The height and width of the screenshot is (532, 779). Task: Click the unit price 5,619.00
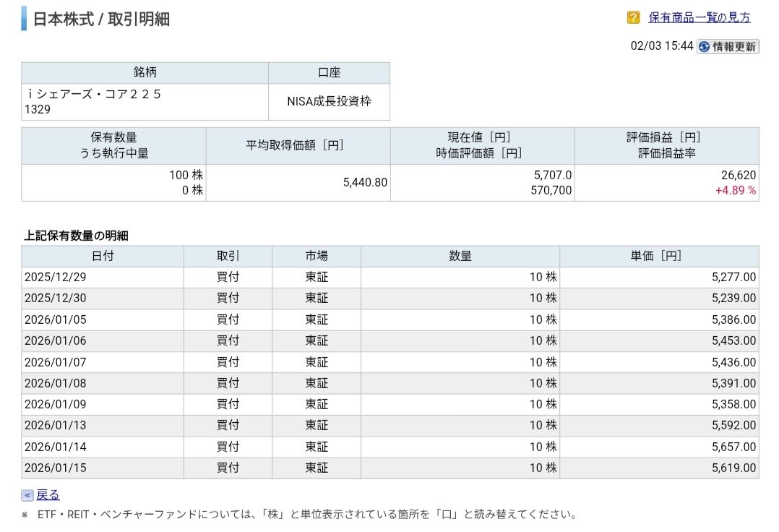733,468
